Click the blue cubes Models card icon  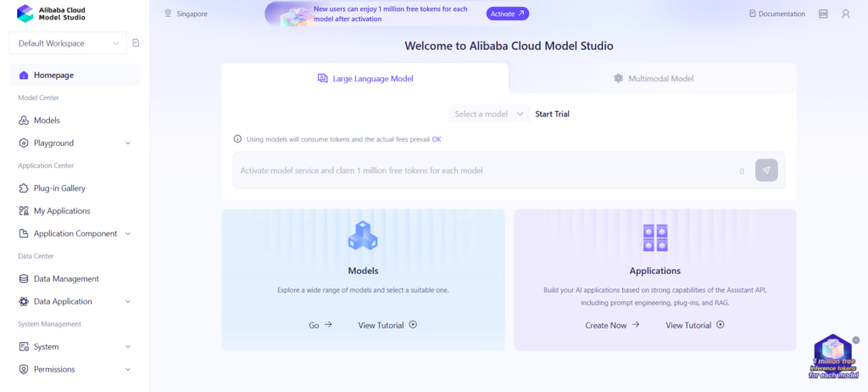363,235
